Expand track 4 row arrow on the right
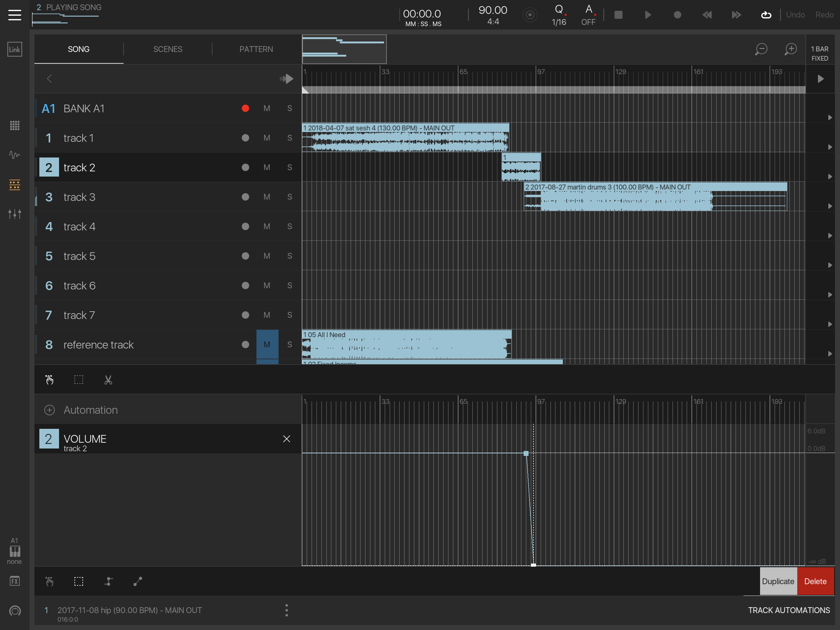 click(830, 236)
